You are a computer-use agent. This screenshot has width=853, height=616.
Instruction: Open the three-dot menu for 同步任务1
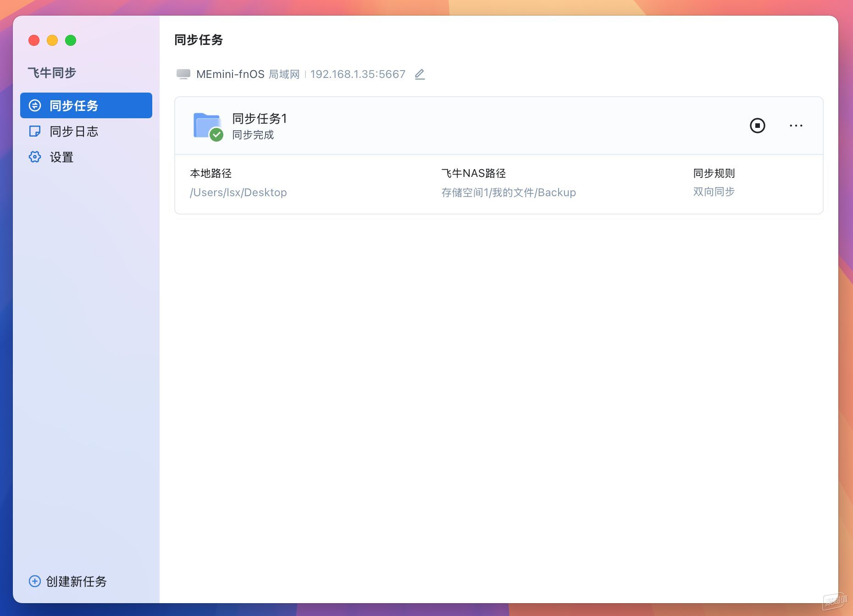click(796, 126)
